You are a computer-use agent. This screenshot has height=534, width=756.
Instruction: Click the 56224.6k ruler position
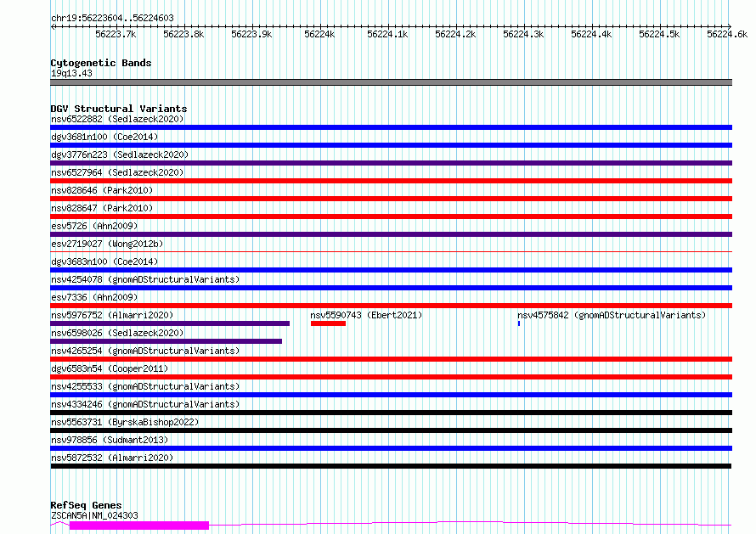(727, 34)
